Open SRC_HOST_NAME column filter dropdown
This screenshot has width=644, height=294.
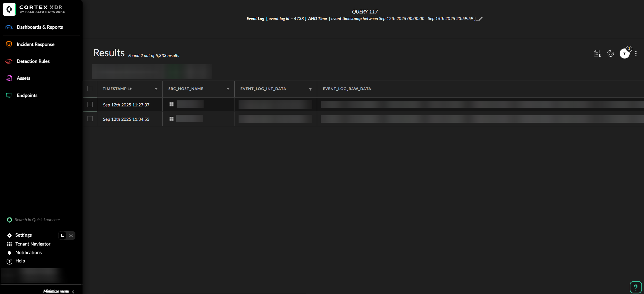coord(228,89)
